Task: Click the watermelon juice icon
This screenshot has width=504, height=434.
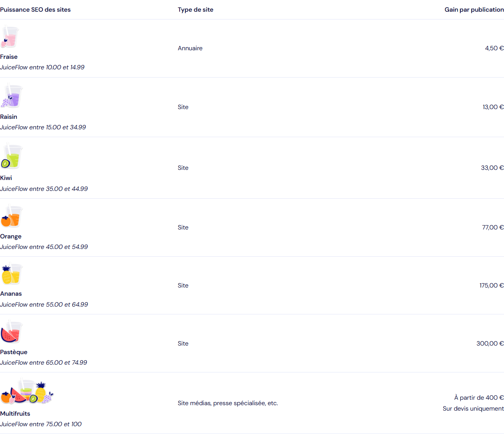Action: [12, 332]
